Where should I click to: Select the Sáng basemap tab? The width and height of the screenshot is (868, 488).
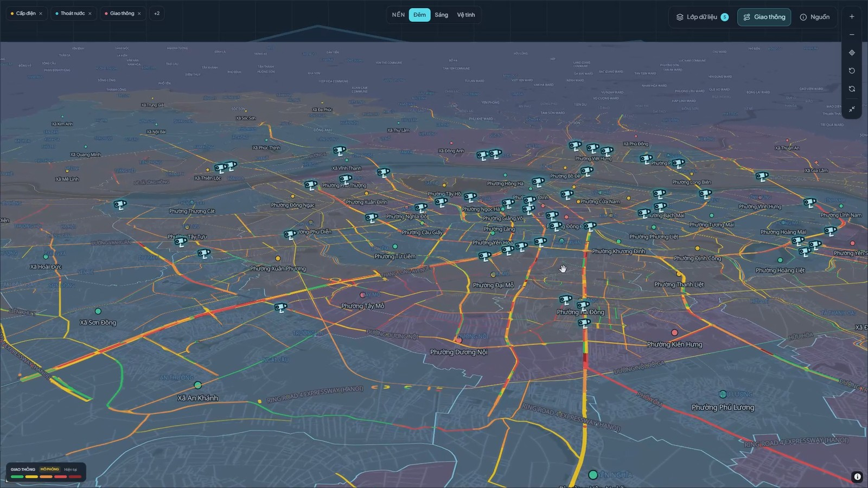pyautogui.click(x=442, y=15)
